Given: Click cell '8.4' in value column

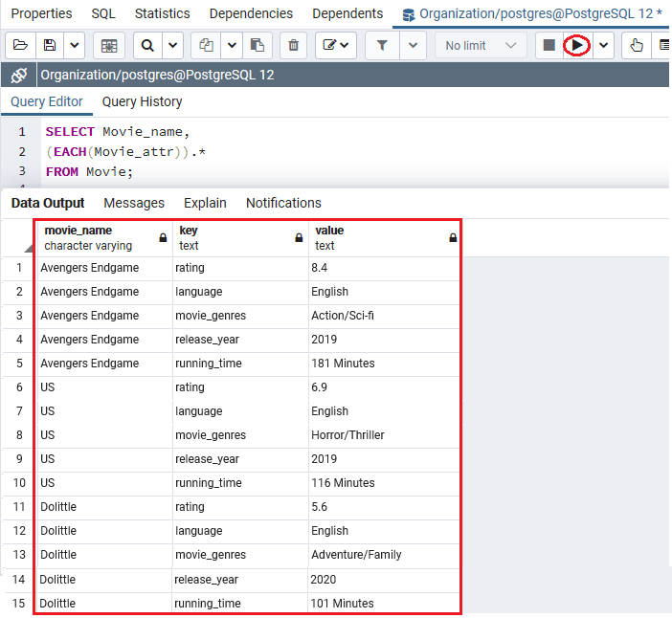Looking at the screenshot, I should [384, 268].
